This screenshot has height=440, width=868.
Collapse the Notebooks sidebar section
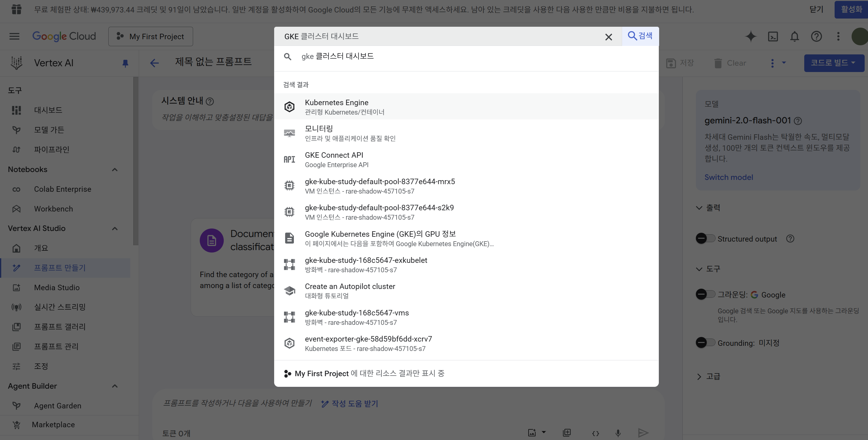tap(114, 169)
